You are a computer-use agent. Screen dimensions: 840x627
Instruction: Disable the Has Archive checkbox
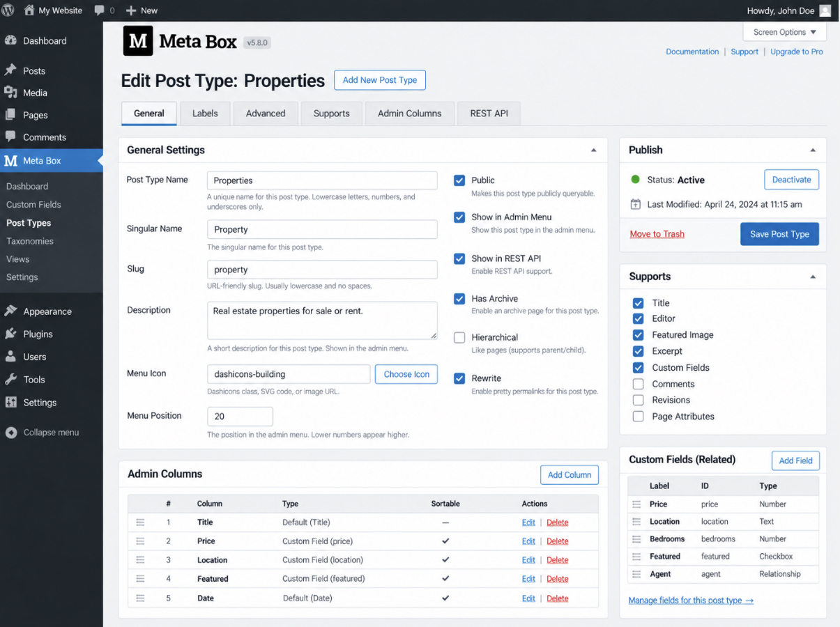click(459, 299)
